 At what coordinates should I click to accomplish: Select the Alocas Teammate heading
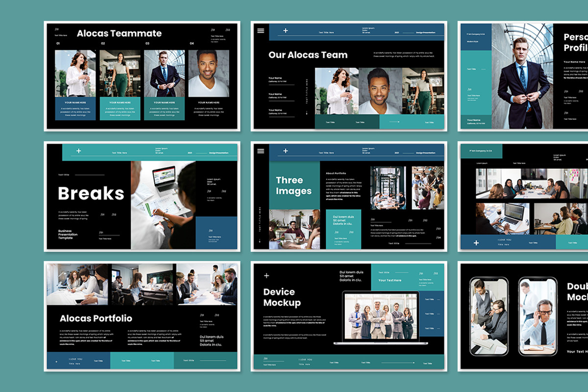pos(119,34)
